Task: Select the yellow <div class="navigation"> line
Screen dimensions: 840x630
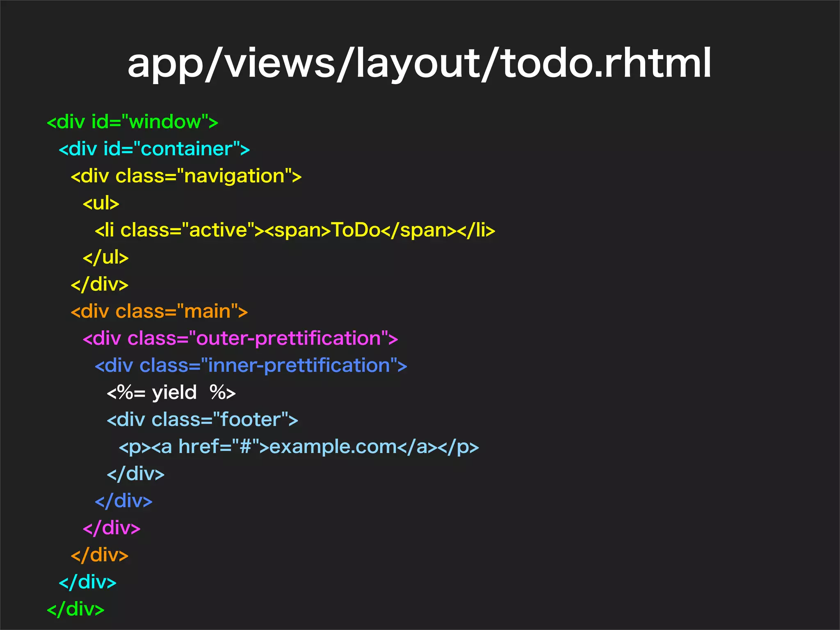Action: pos(186,177)
